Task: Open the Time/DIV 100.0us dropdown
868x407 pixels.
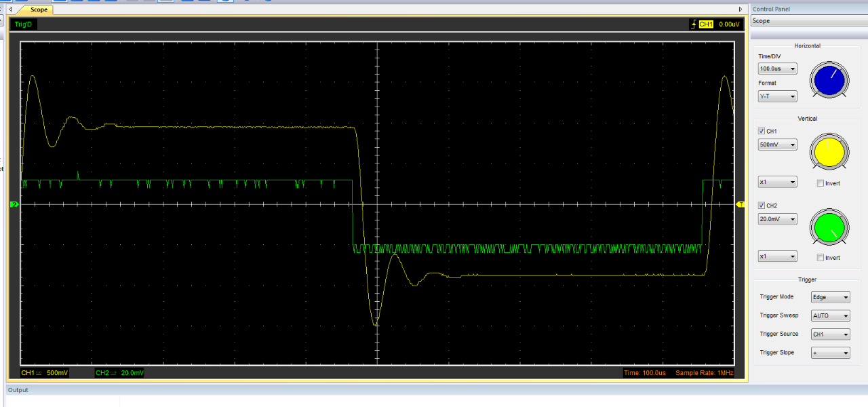Action: [777, 69]
